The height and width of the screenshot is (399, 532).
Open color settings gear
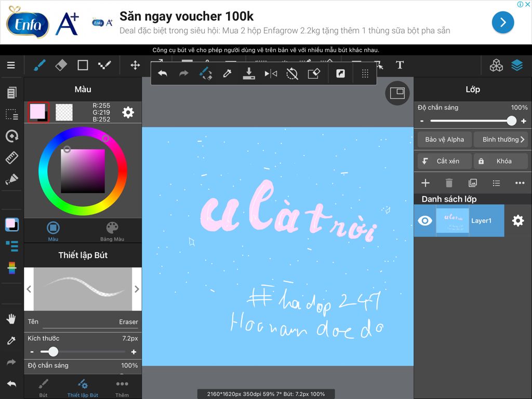coord(128,112)
